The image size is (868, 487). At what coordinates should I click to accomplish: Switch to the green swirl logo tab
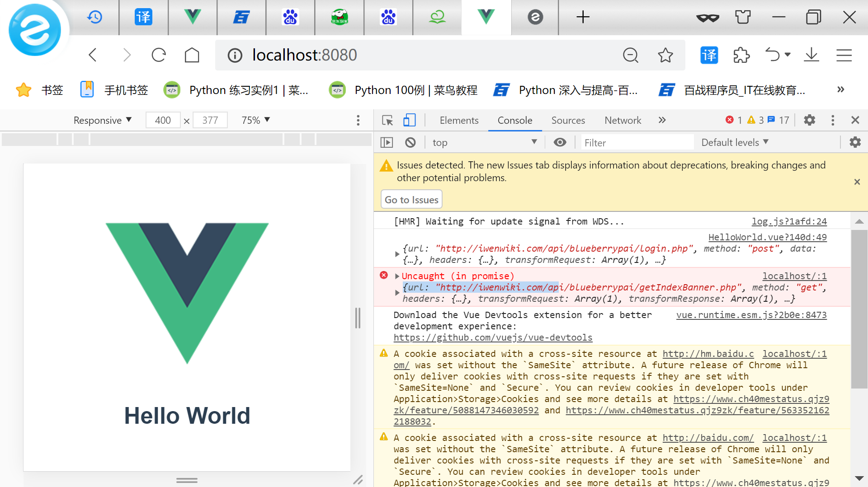[x=437, y=17]
